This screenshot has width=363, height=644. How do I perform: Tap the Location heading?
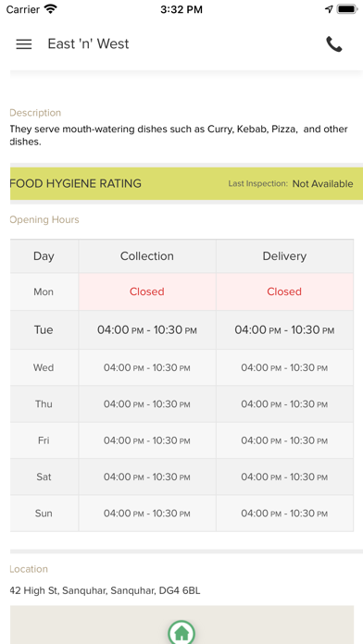(x=29, y=569)
